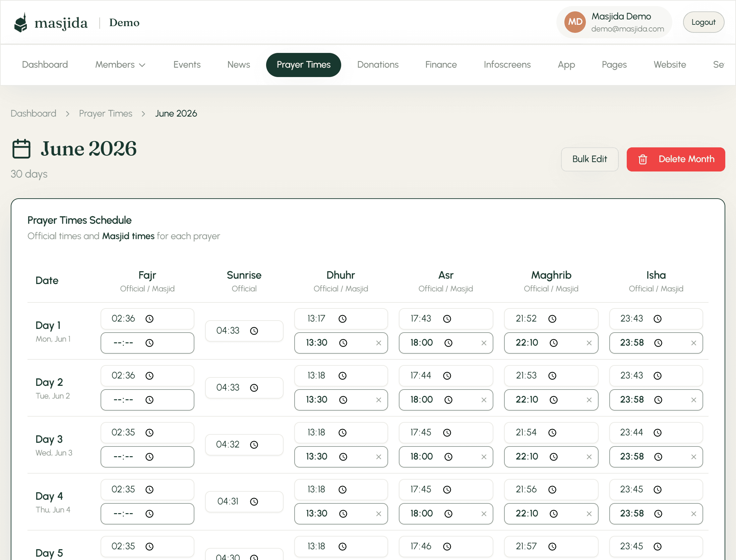
Task: Clear Day 3 Asr masjid time 18:00
Action: pos(484,457)
